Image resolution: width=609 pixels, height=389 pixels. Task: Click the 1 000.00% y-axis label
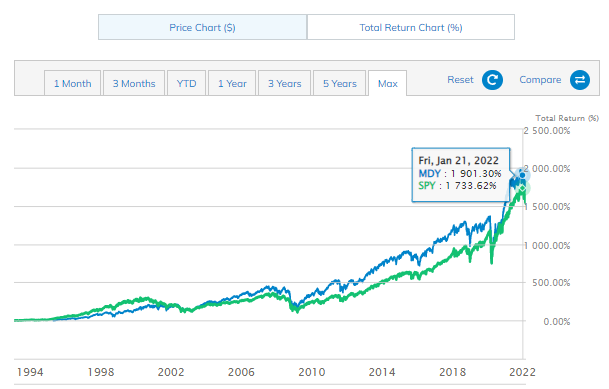tap(547, 245)
